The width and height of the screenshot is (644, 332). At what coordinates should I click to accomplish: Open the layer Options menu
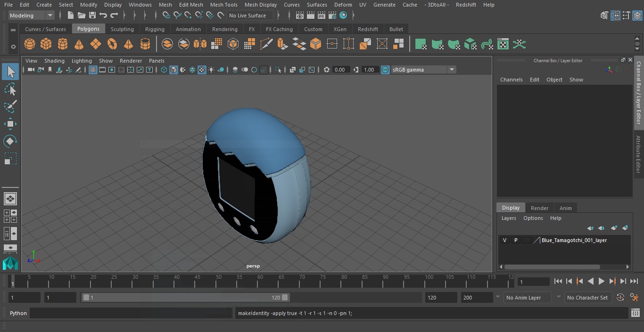pyautogui.click(x=533, y=218)
